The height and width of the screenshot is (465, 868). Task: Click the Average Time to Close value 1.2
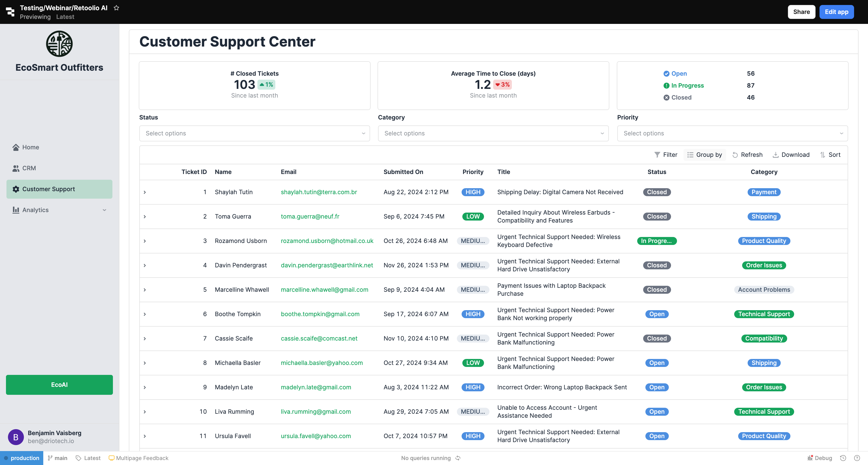(x=482, y=85)
